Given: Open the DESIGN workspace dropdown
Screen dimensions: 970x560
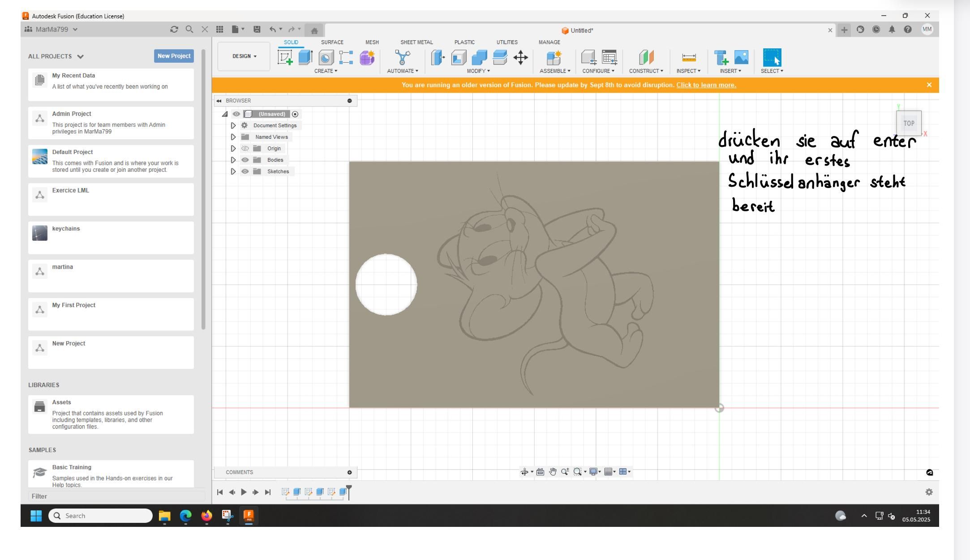Looking at the screenshot, I should tap(244, 56).
